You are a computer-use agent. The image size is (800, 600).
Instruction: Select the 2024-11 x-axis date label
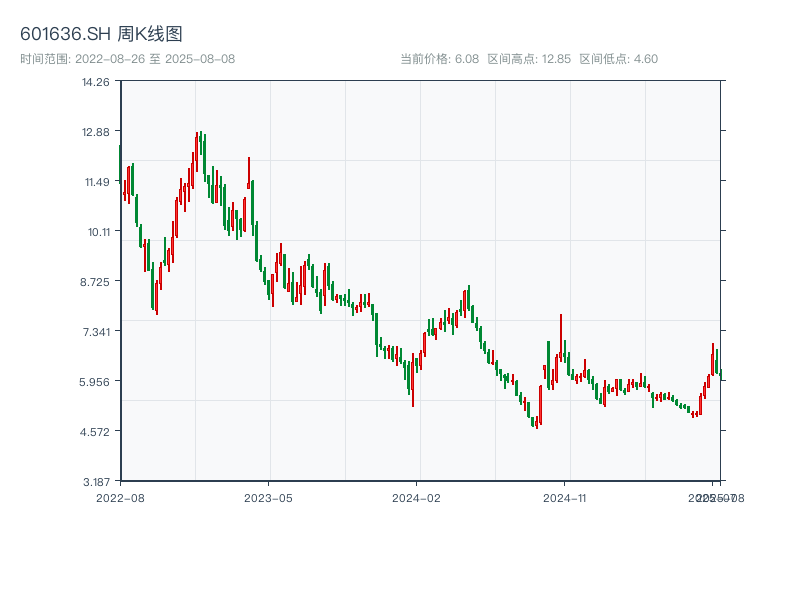point(565,497)
